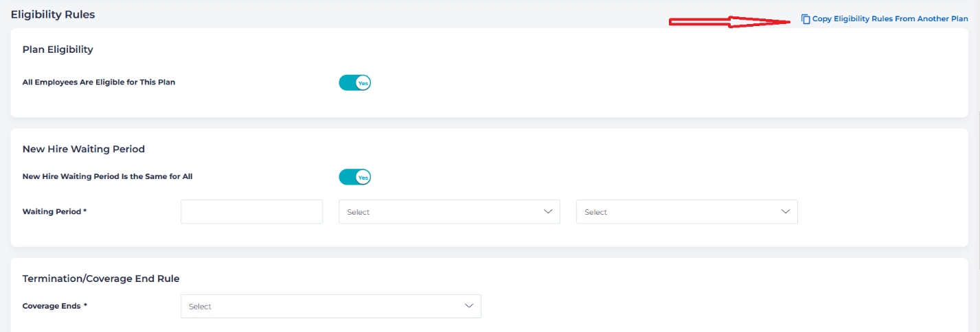The height and width of the screenshot is (332, 980).
Task: Click chevron arrow of rightmost Waiting Period dropdown
Action: (x=786, y=211)
